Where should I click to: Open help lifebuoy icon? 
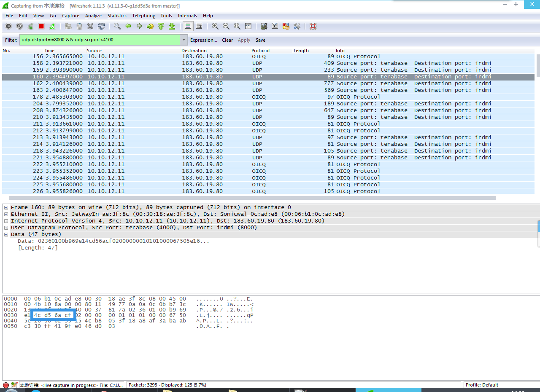coord(313,26)
